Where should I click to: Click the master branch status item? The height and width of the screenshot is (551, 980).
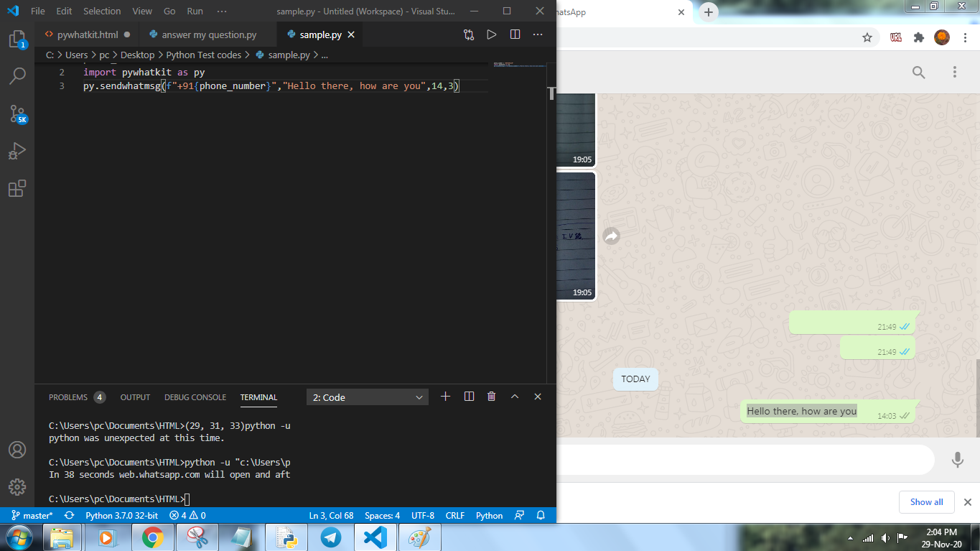tap(32, 516)
